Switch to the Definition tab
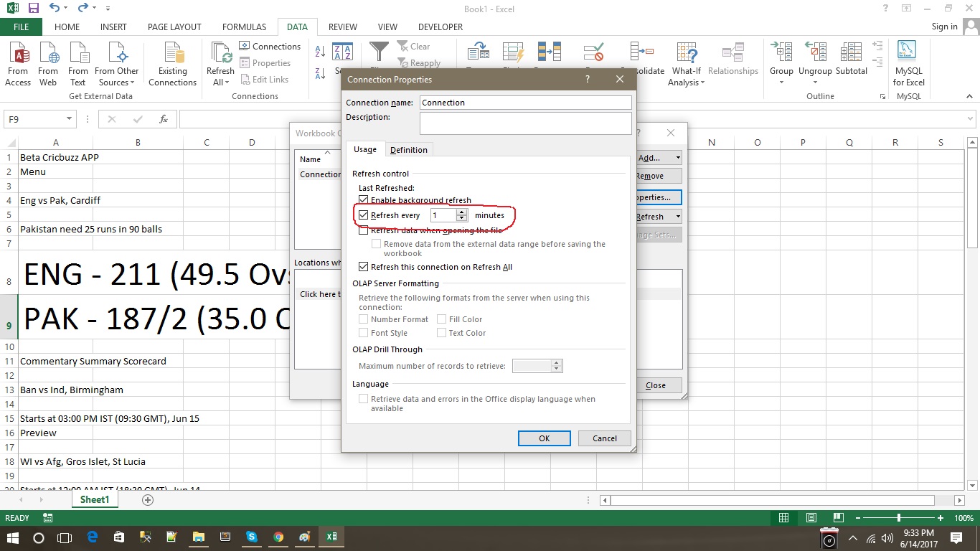This screenshot has width=980, height=551. (409, 150)
